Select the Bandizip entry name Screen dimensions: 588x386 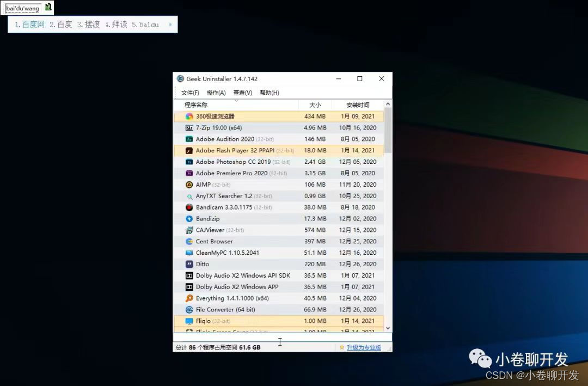(208, 219)
